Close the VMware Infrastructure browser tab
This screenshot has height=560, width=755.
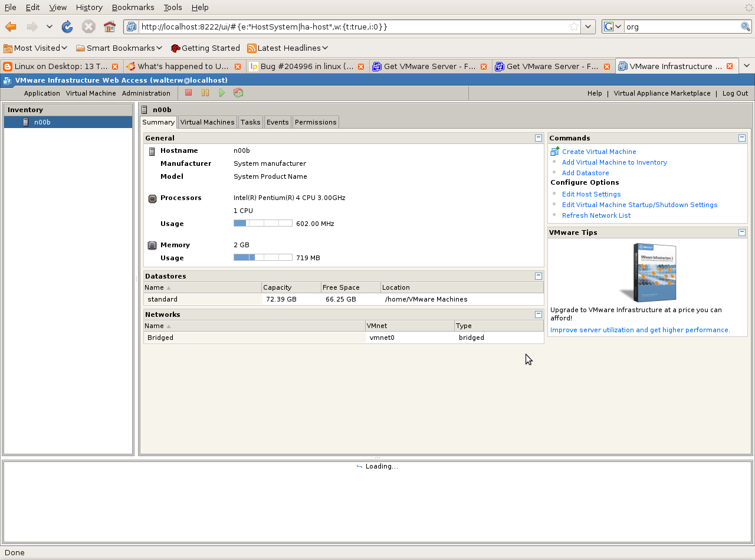(x=730, y=67)
